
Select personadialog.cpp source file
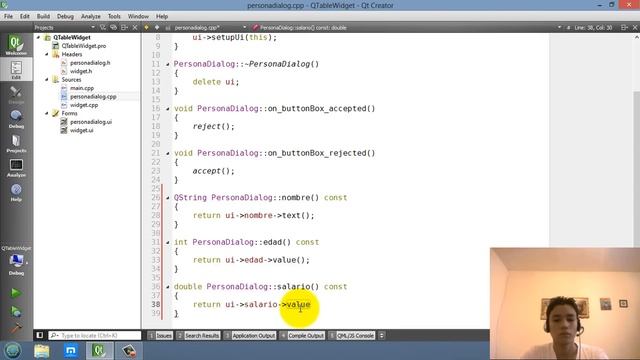93,96
